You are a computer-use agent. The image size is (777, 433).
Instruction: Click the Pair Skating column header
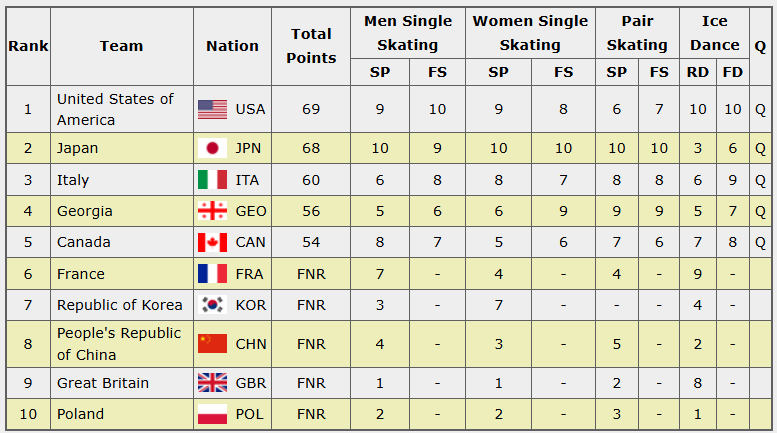(637, 33)
